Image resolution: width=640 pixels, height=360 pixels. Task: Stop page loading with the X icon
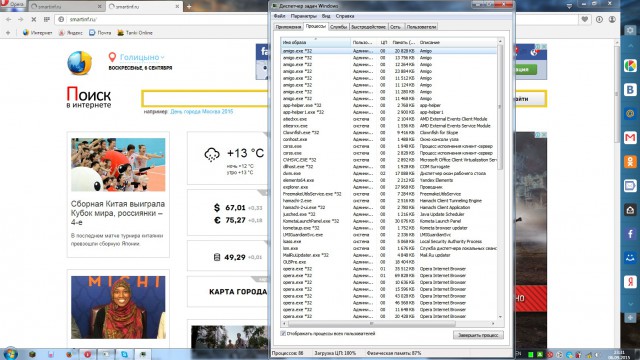(x=33, y=19)
